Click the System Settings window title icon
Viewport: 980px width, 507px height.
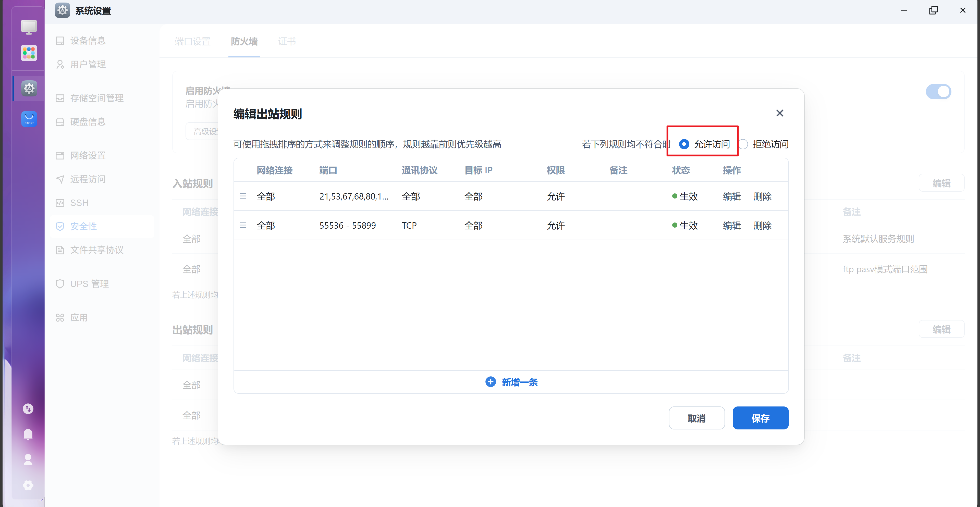tap(62, 10)
